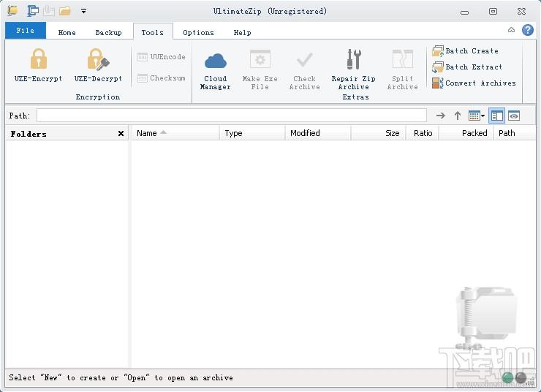This screenshot has height=392, width=541.
Task: Click the Check Archive checkmark icon
Action: 305,60
